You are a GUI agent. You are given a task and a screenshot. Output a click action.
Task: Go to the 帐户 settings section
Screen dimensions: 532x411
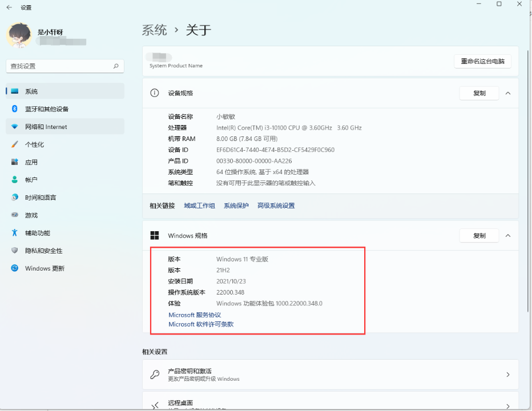point(31,180)
